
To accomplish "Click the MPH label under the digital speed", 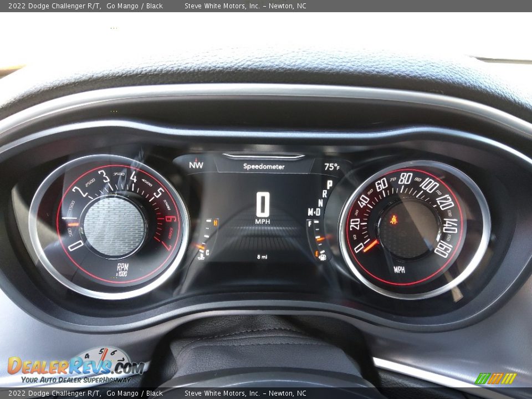I will tap(263, 222).
